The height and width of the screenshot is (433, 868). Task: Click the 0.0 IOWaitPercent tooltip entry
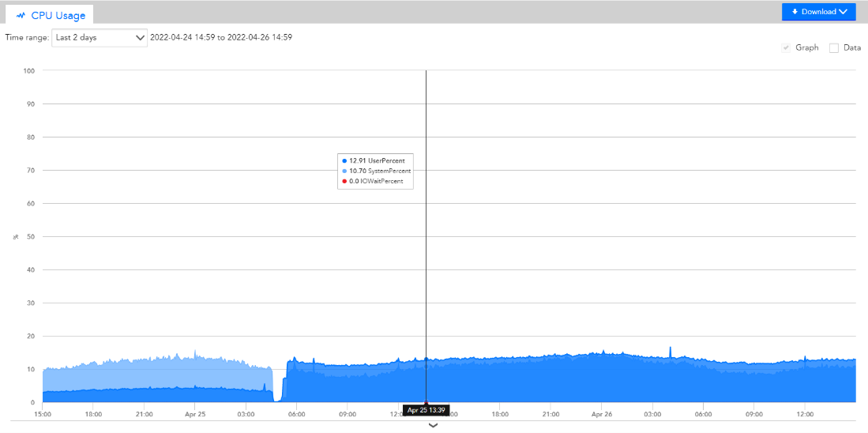coord(376,181)
